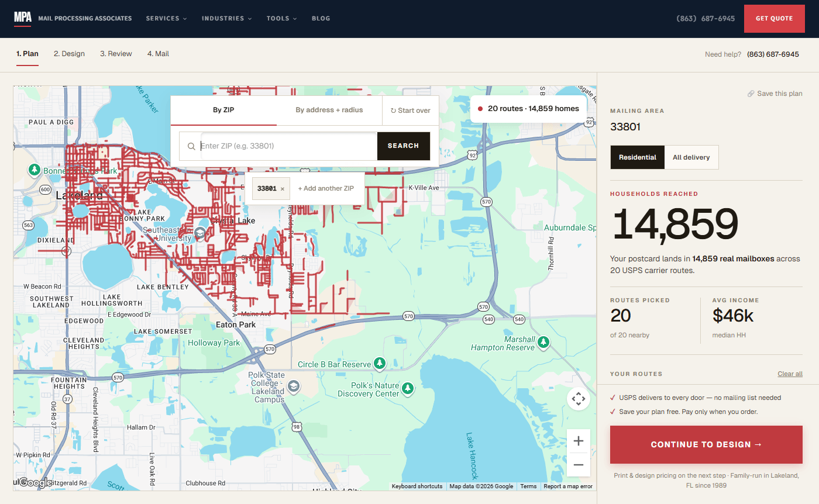Click Marshall Hampton Reserve park marker
Screen dimensions: 819x504
click(544, 341)
